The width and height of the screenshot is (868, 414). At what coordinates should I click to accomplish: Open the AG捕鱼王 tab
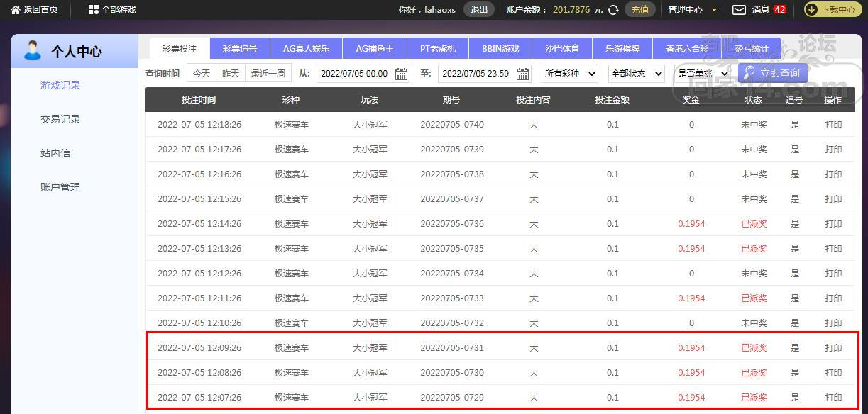pos(375,49)
